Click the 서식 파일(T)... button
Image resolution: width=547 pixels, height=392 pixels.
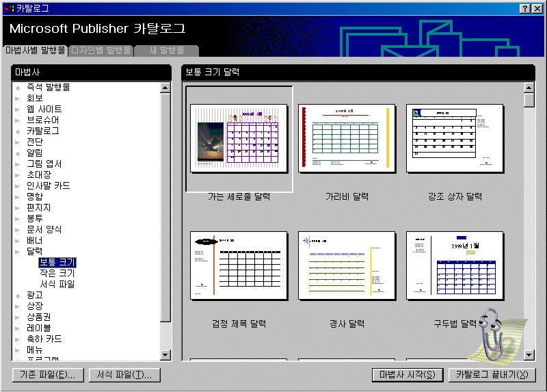tap(124, 375)
